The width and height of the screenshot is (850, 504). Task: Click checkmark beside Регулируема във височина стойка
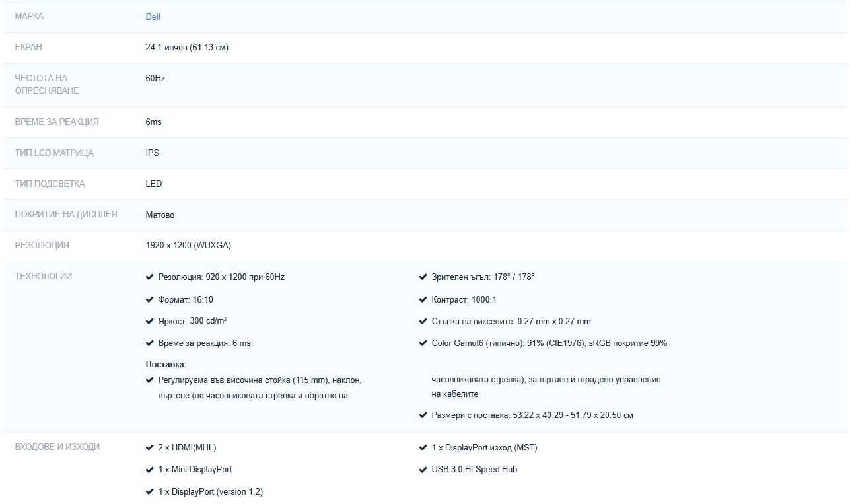(149, 380)
